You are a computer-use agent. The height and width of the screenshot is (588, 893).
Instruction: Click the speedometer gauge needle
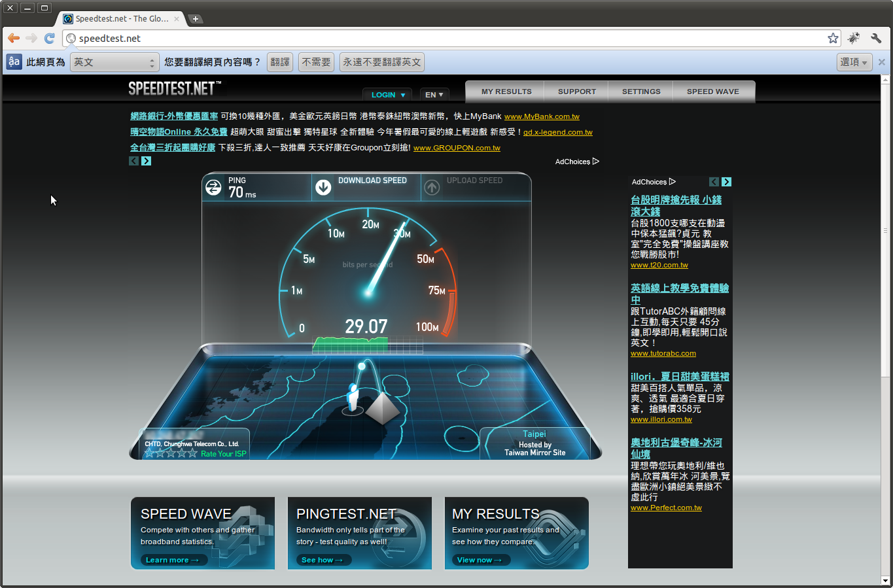tap(386, 258)
